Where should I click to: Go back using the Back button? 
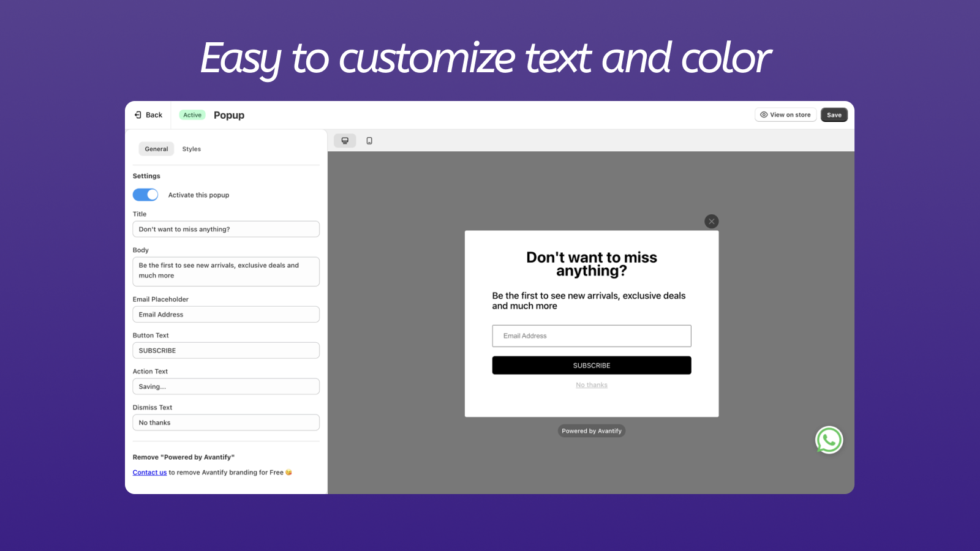[x=148, y=115]
